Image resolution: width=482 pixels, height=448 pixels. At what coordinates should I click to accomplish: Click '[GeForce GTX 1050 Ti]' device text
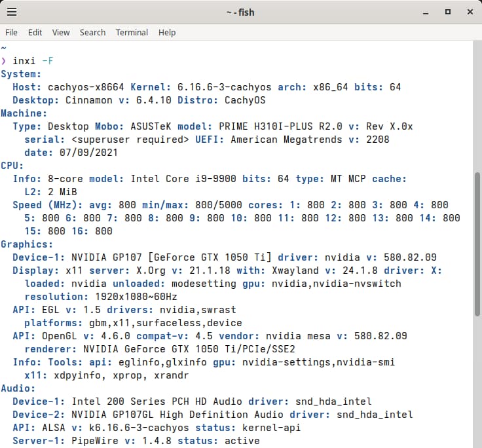pos(210,257)
